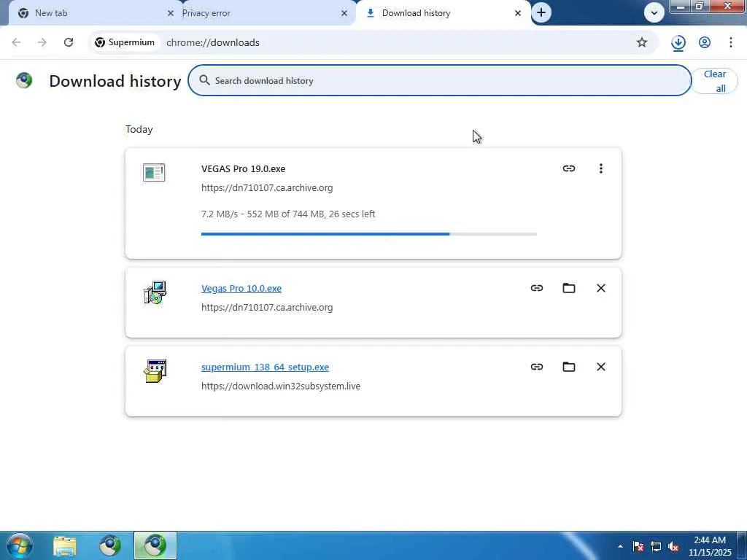Show Vegas Pro 10.0.exe in folder
Viewport: 747px width, 560px height.
tap(569, 288)
